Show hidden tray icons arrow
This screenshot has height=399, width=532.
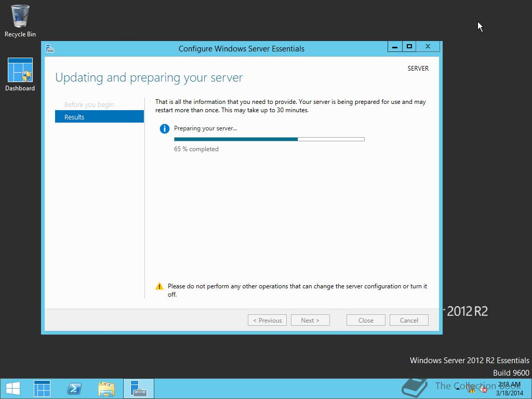click(458, 389)
